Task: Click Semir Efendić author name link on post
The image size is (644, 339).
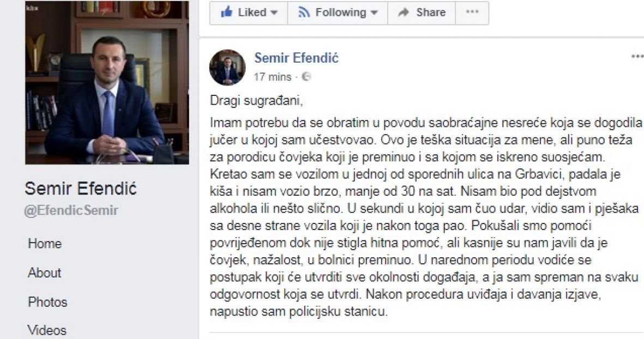Action: (x=296, y=58)
